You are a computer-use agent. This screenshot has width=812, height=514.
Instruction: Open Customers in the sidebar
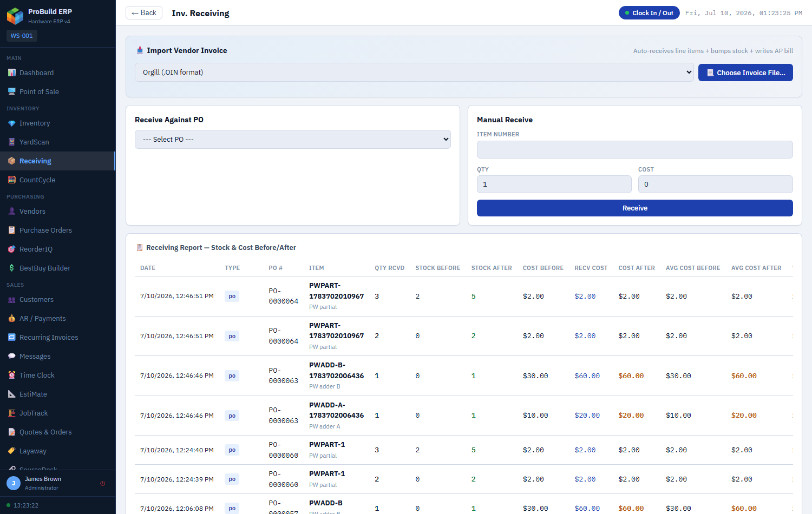(57, 299)
